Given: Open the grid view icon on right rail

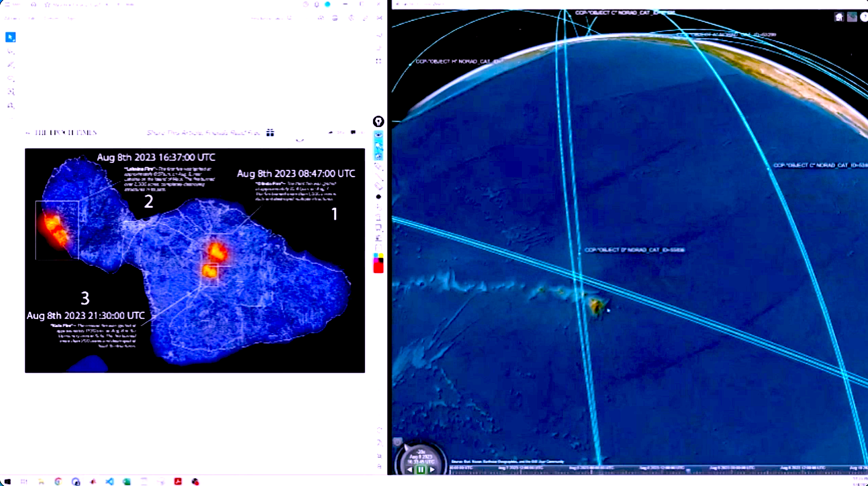Looking at the screenshot, I should 378,61.
